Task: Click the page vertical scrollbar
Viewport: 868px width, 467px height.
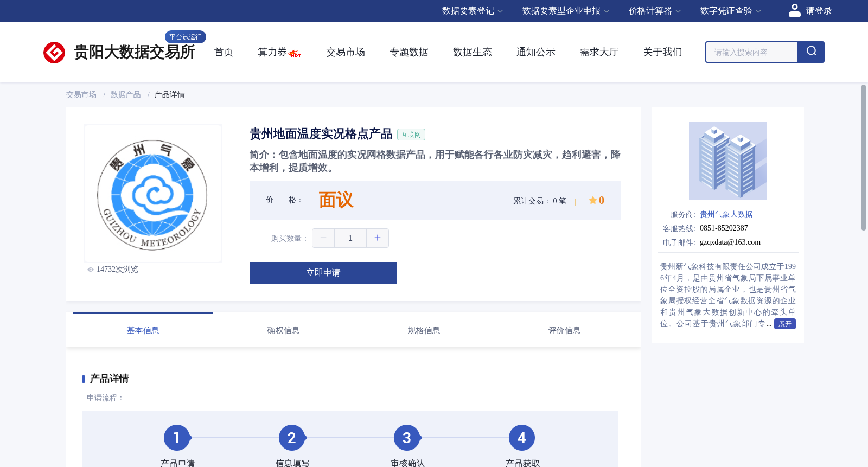Action: point(864,157)
